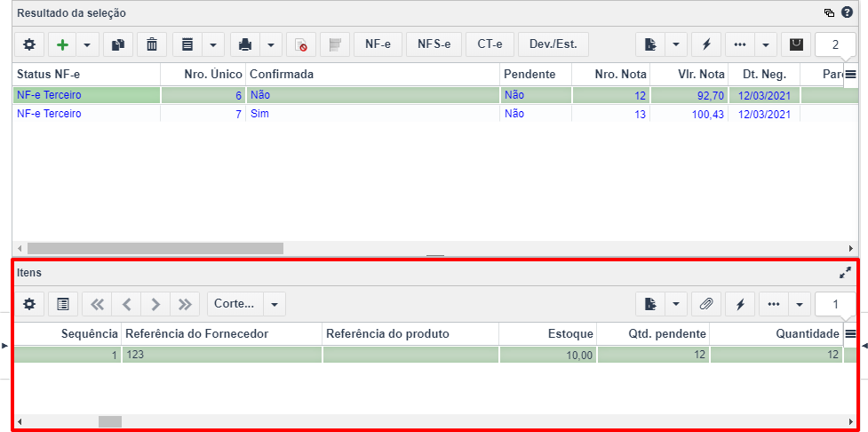Expand dropdown arrow next to add button
This screenshot has height=432, width=868.
87,44
